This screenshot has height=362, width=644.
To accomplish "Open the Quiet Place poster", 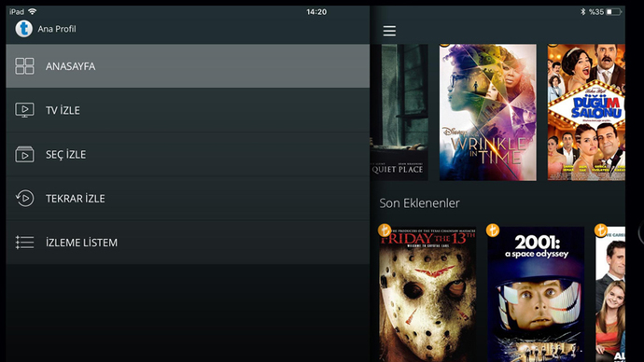I will click(399, 113).
